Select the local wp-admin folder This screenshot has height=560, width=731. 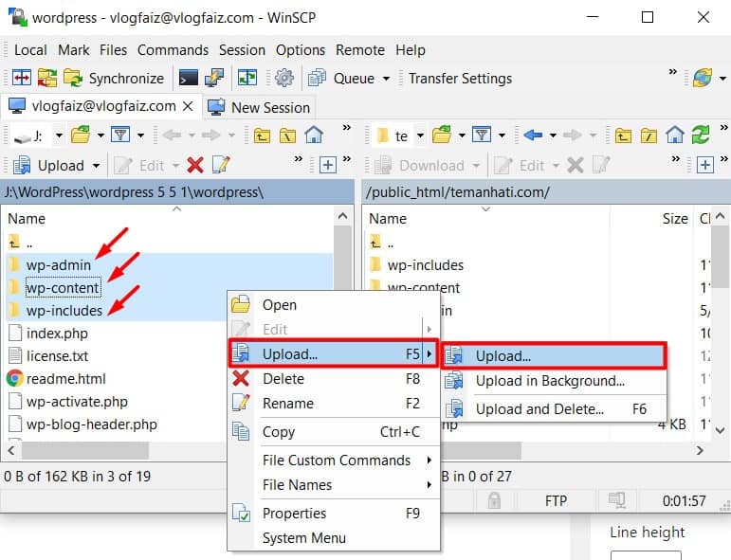click(x=58, y=265)
